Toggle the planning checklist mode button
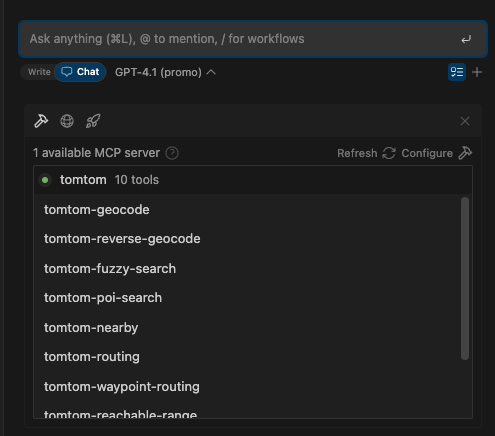The height and width of the screenshot is (436, 495). 457,72
